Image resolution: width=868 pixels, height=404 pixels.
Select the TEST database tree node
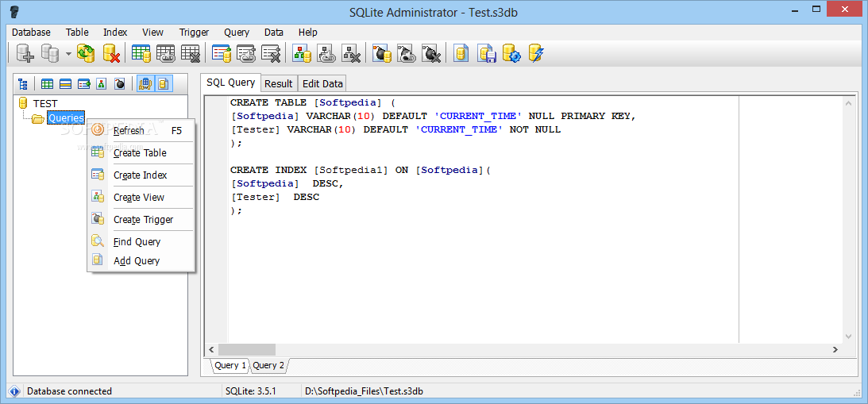45,103
